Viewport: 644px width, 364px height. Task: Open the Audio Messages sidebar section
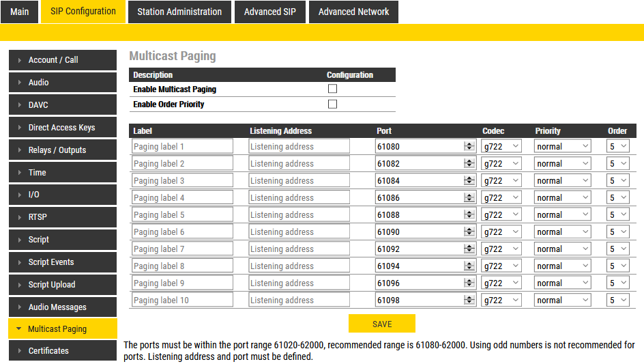tap(57, 307)
